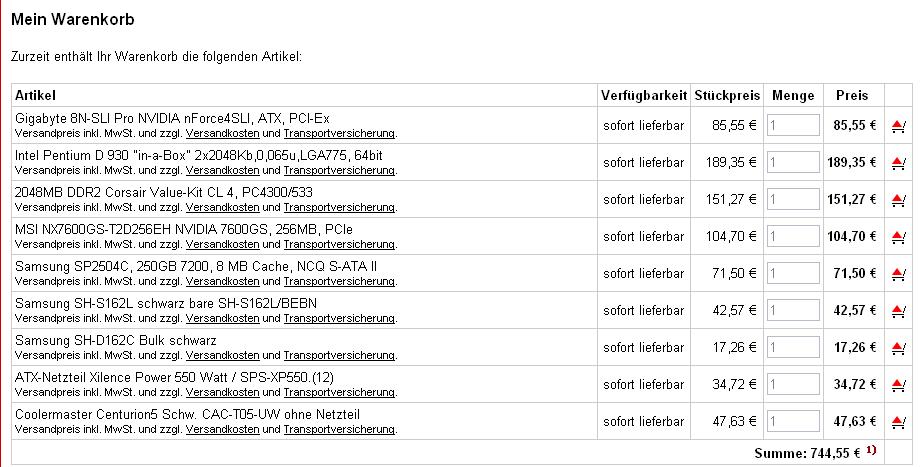
Task: Open Transportversicherung link under Intel Pentium item
Action: point(339,170)
